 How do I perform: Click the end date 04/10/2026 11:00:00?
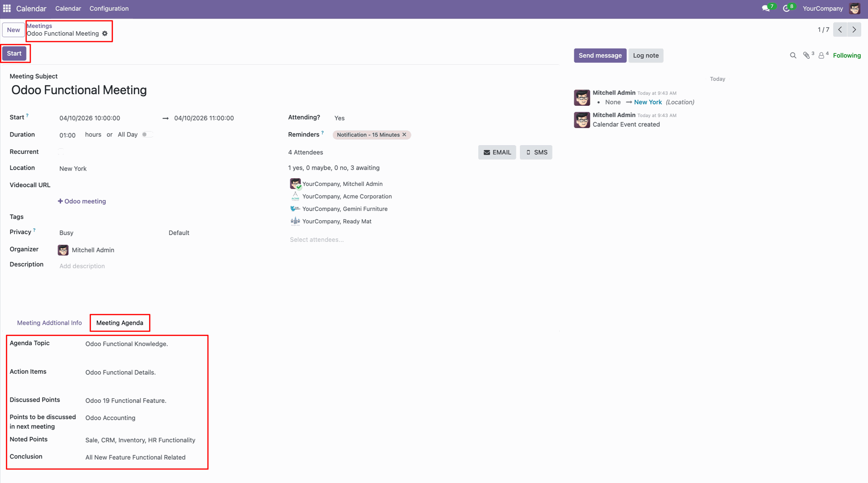204,118
